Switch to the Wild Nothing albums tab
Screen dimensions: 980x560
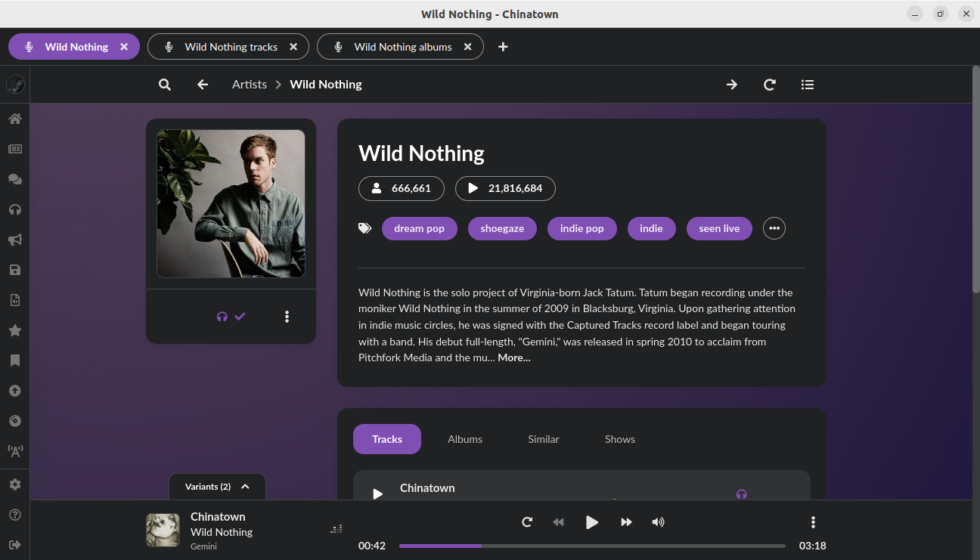[x=399, y=47]
